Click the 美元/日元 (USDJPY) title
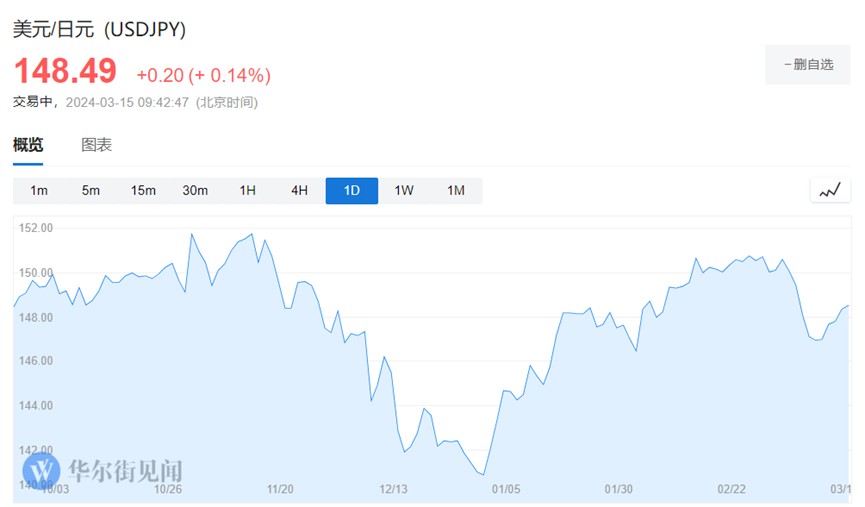865x507 pixels. [x=99, y=30]
